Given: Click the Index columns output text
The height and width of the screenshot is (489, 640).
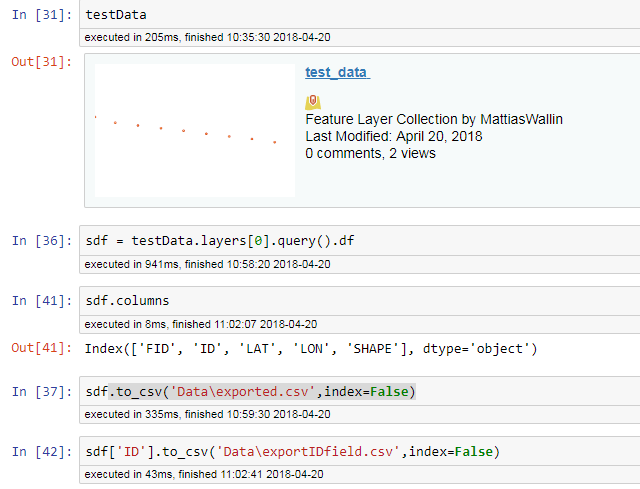Looking at the screenshot, I should click(311, 349).
